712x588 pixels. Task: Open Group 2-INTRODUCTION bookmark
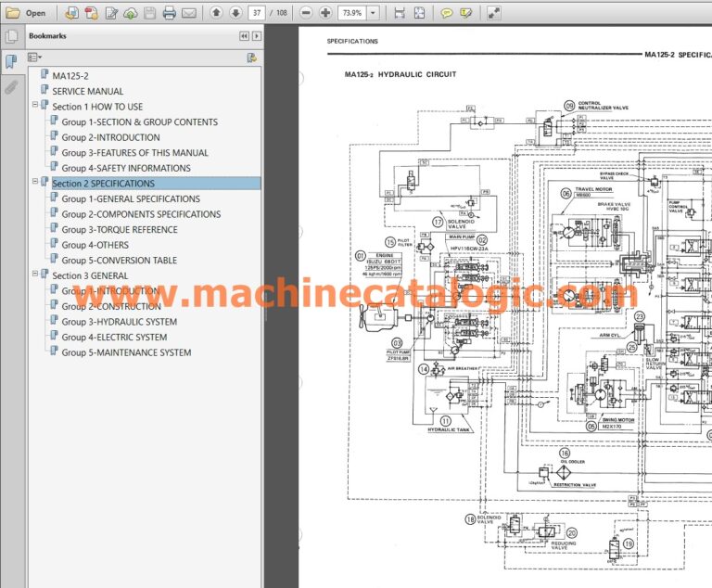click(111, 137)
